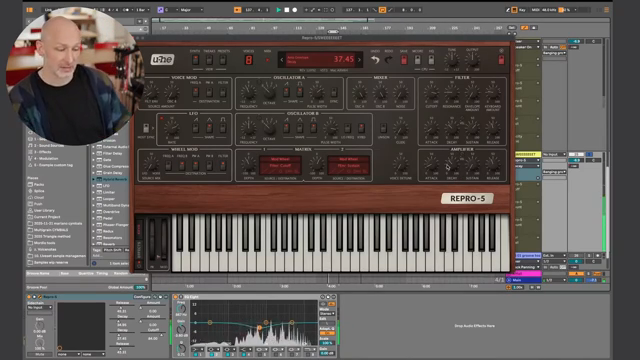640x360 pixels.
Task: Click the VOICE DETUNE knob
Action: pyautogui.click(x=401, y=165)
